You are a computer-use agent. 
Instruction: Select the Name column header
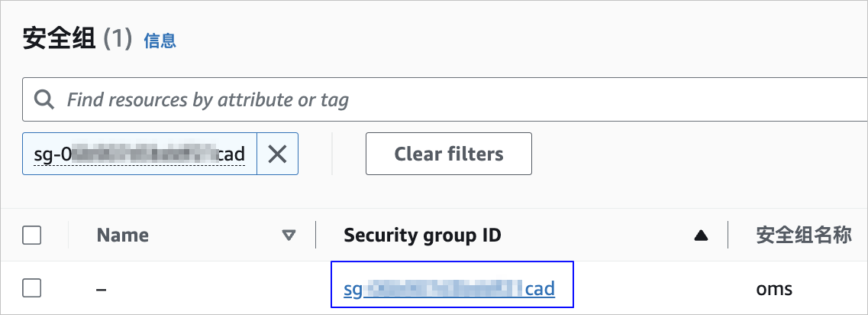(x=122, y=235)
